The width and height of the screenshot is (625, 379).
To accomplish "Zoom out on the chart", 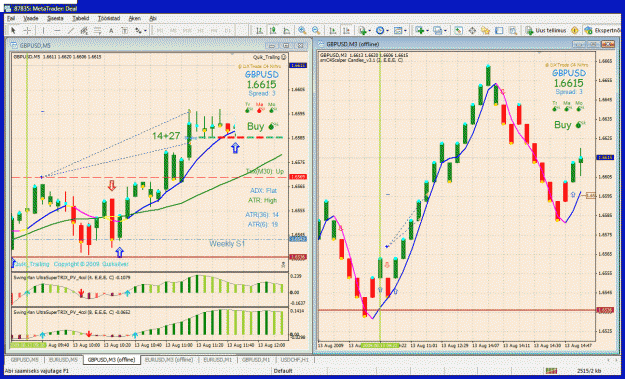I will [316, 30].
